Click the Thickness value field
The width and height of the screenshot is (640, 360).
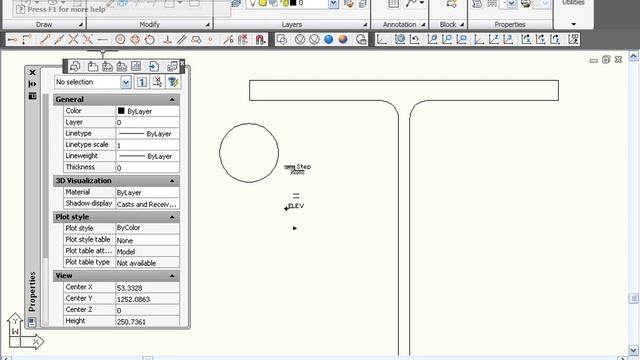pos(148,167)
